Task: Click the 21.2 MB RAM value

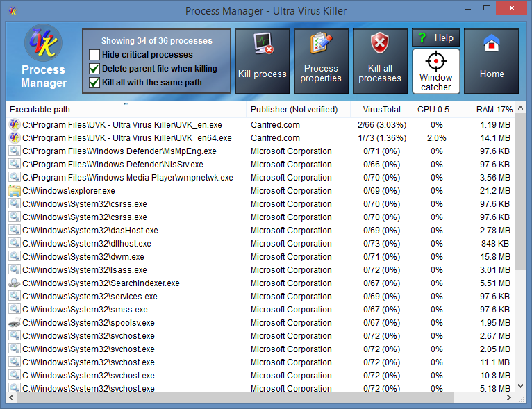Action: tap(495, 190)
